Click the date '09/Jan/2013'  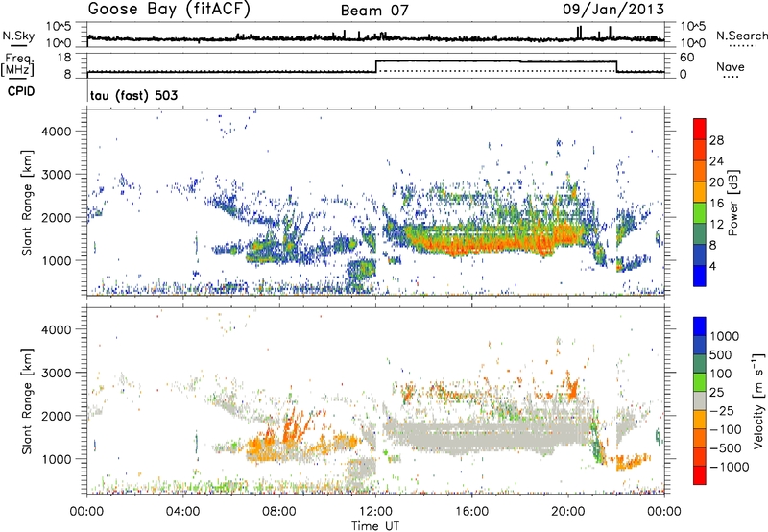tap(613, 9)
